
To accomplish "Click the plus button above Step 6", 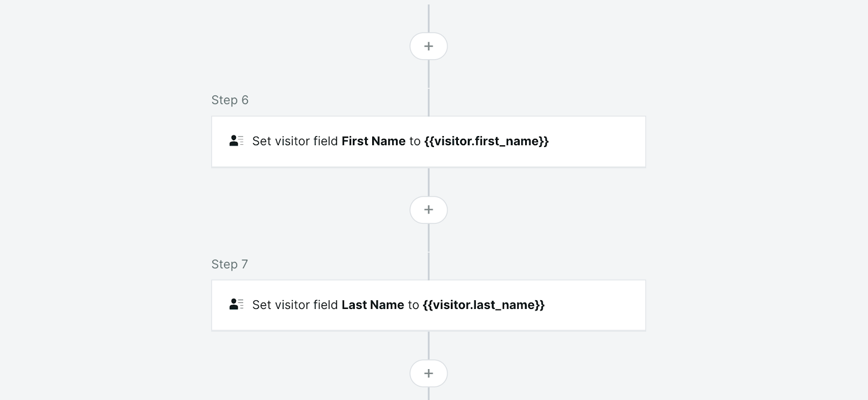I will point(428,46).
